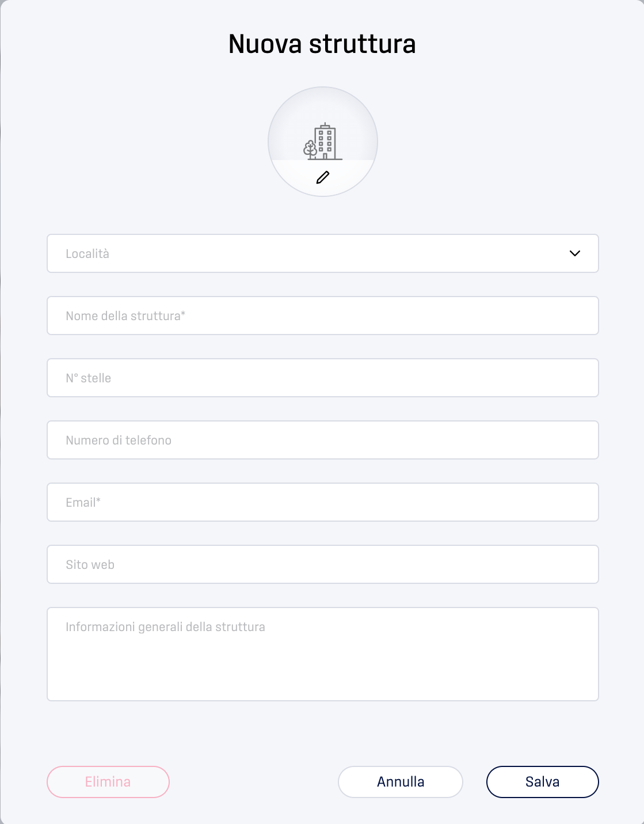Activate the Informazioni generali della struttura textarea
The width and height of the screenshot is (644, 824).
pyautogui.click(x=323, y=654)
